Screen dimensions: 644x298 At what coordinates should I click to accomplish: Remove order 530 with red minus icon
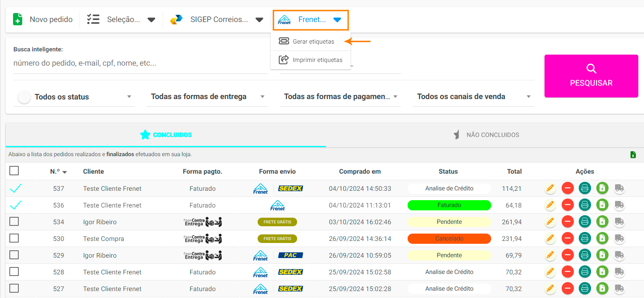(568, 238)
